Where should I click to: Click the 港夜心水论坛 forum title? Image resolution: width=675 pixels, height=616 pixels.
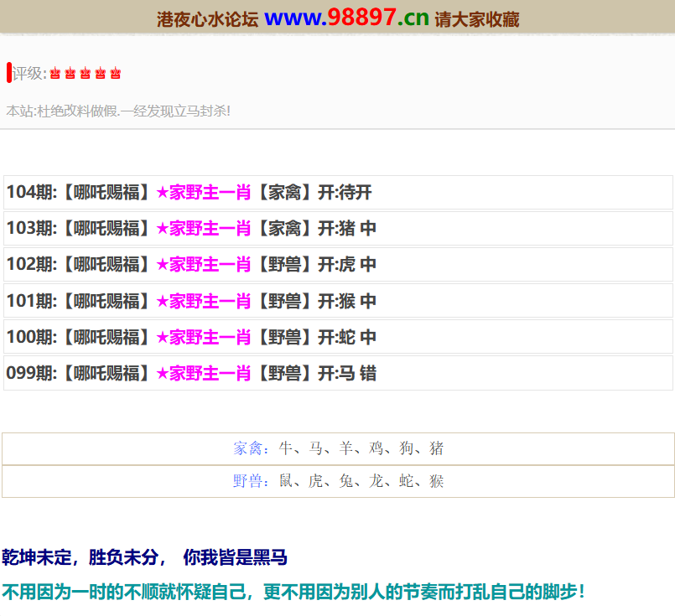coord(207,19)
